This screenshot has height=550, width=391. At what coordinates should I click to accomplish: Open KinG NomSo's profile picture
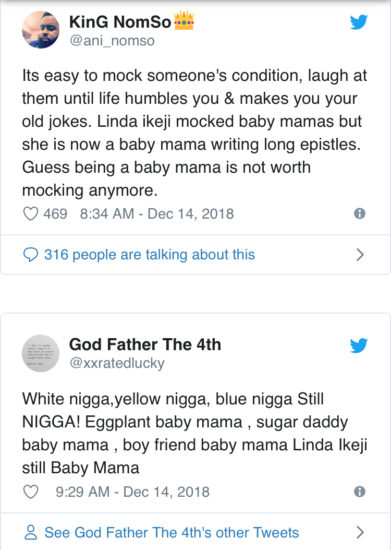coord(41,29)
